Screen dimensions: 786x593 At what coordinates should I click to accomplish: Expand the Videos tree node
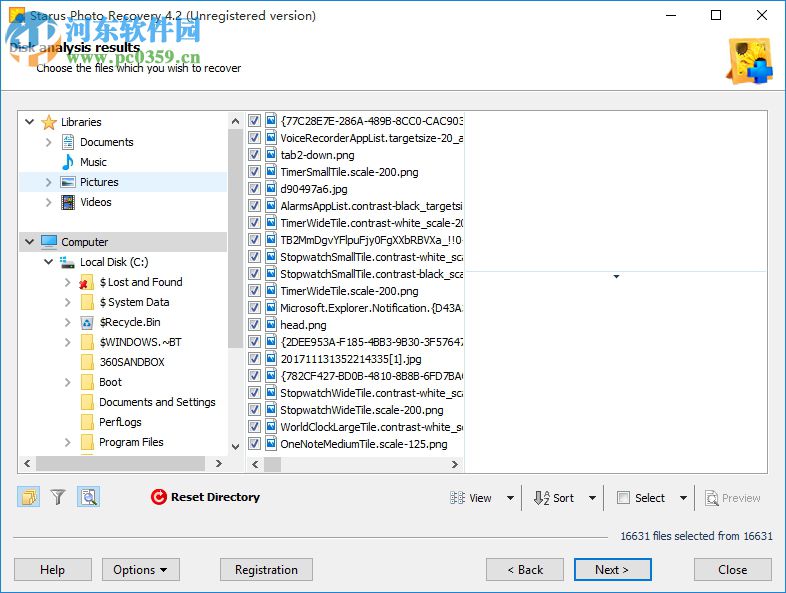(49, 202)
